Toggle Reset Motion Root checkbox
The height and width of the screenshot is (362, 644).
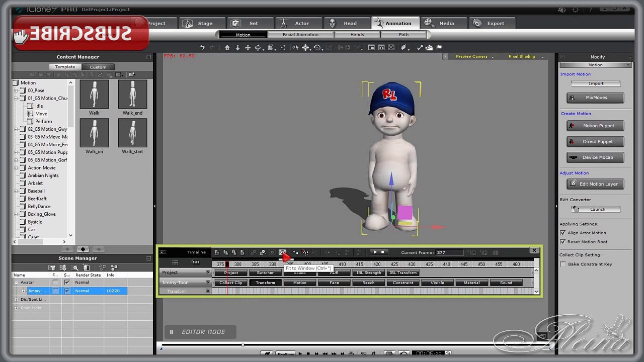[x=563, y=242]
